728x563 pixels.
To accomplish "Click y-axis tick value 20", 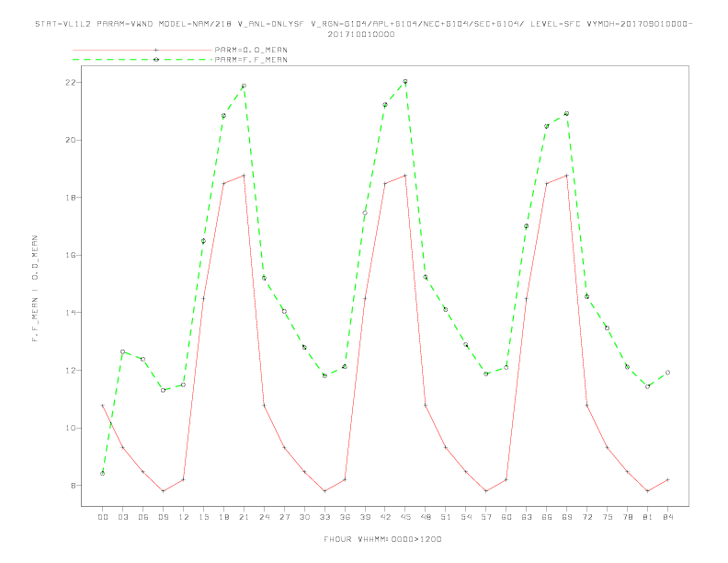I will point(70,140).
